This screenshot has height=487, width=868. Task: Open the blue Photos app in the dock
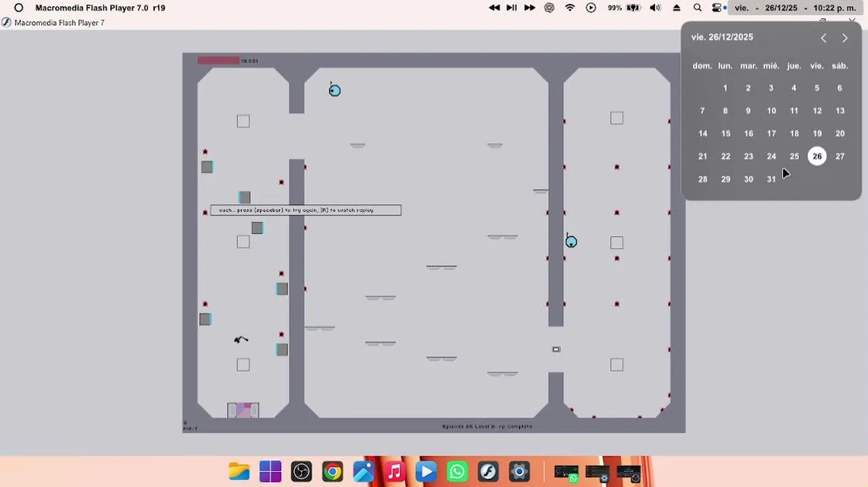[x=363, y=471]
